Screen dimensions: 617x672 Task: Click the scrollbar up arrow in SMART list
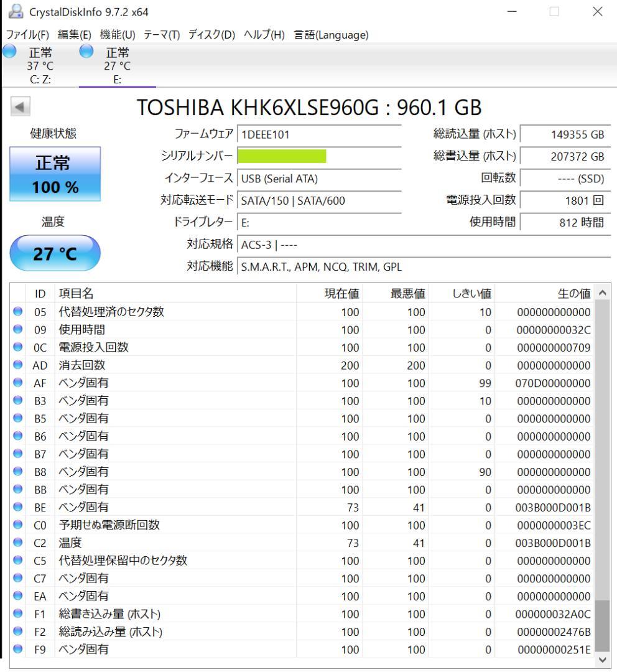coord(603,292)
